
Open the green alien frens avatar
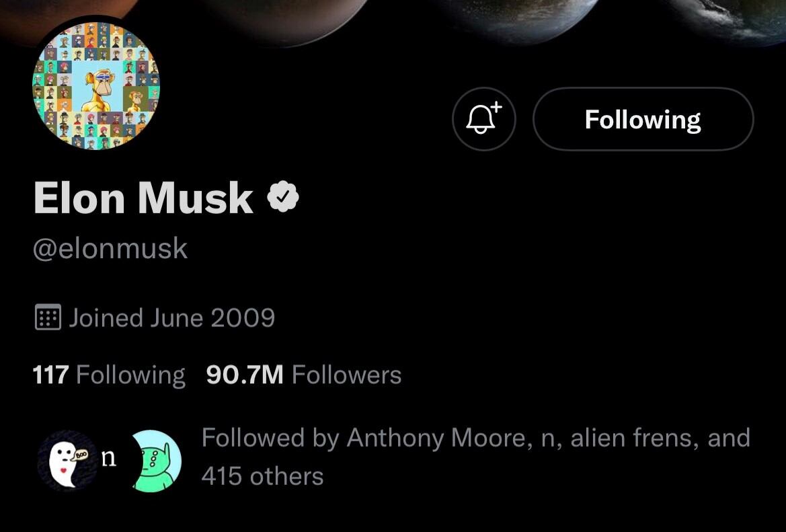[x=156, y=461]
